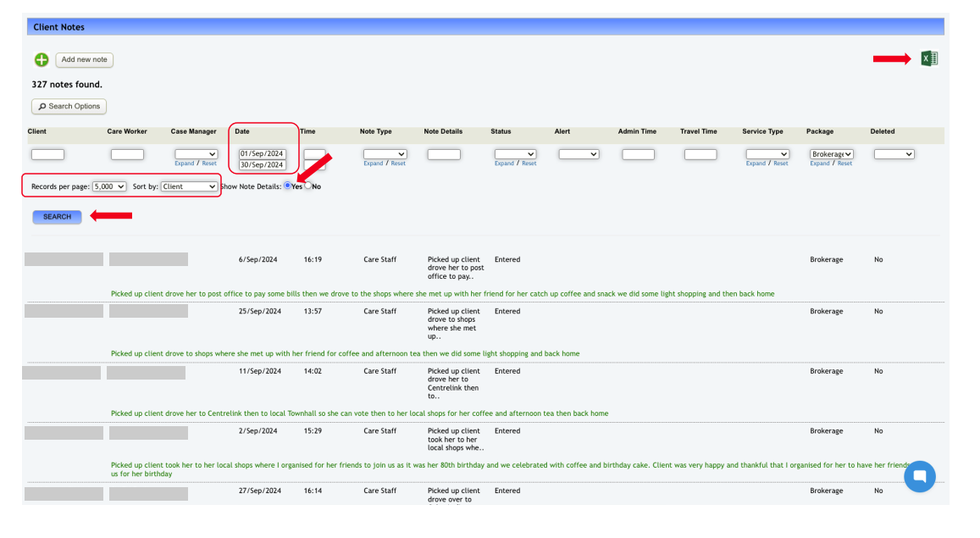Viewport: 980px width, 538px height.
Task: Click the Add new note button
Action: (x=84, y=60)
